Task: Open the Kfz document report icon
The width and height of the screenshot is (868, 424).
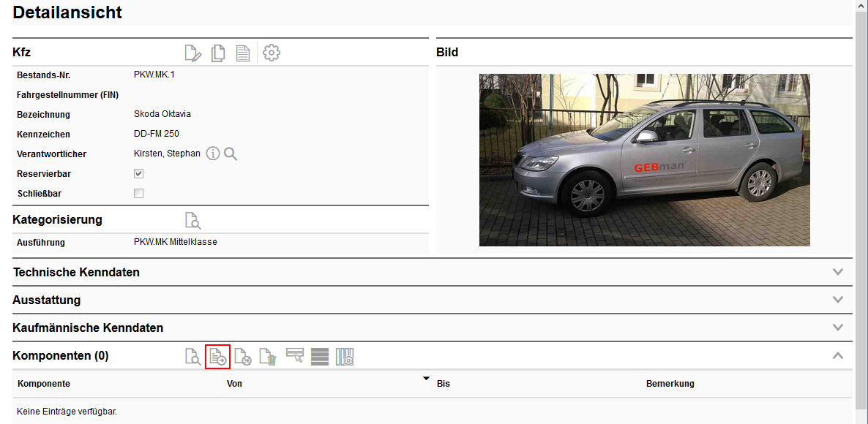Action: click(242, 53)
